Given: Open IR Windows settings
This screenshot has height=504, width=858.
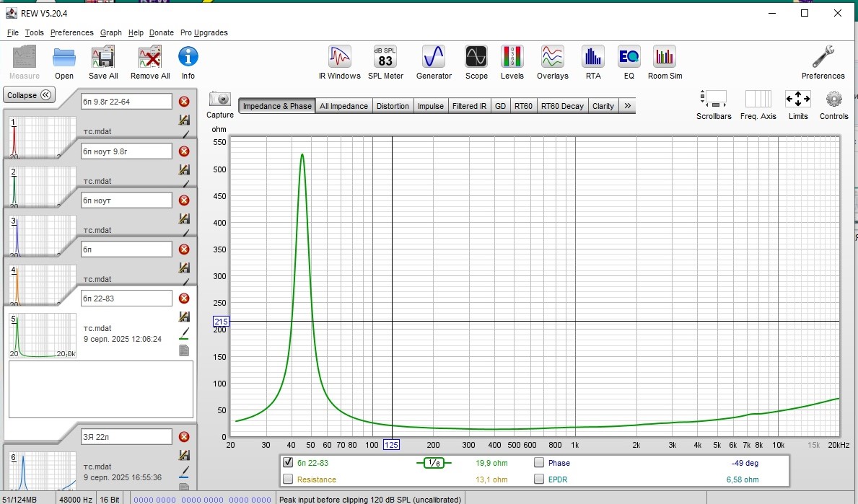Looking at the screenshot, I should click(339, 57).
